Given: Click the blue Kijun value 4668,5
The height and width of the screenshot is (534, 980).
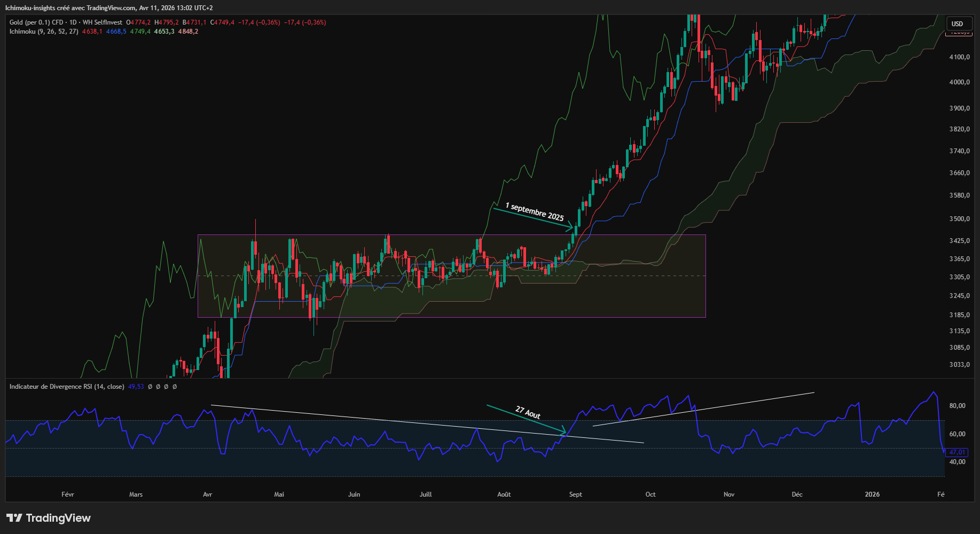Looking at the screenshot, I should [116, 32].
